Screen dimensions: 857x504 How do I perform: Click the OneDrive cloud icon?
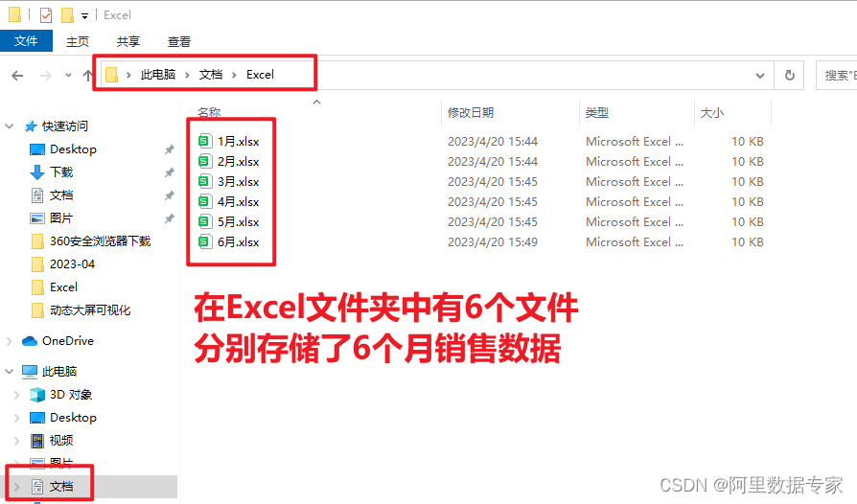(x=30, y=341)
